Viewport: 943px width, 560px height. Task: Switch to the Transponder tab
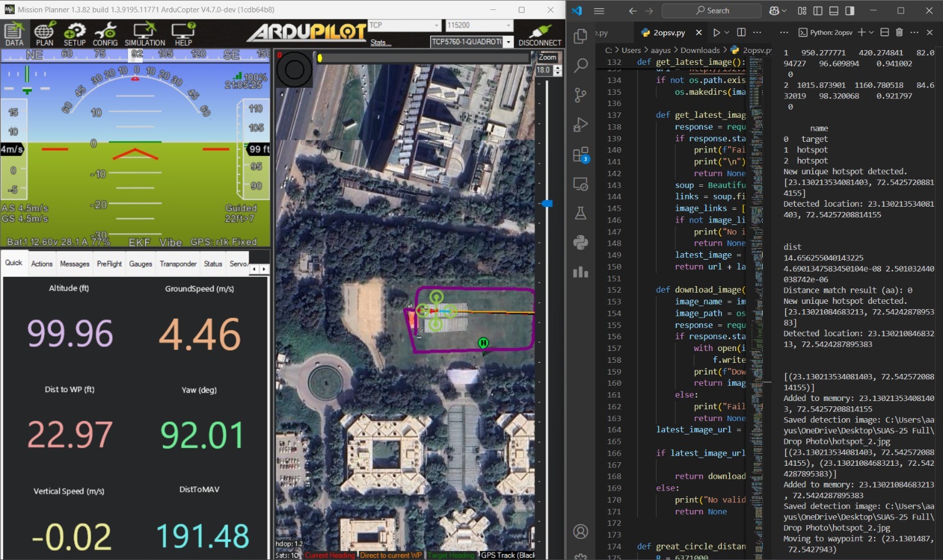[x=178, y=264]
